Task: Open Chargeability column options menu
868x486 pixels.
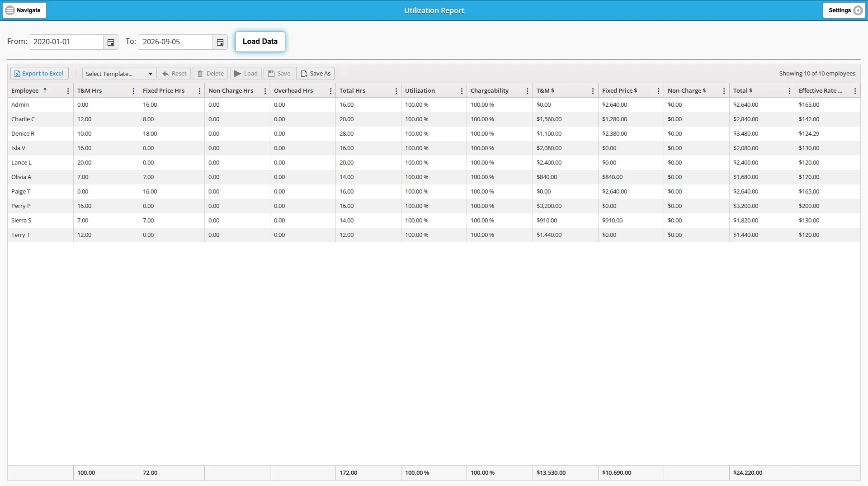Action: [527, 91]
